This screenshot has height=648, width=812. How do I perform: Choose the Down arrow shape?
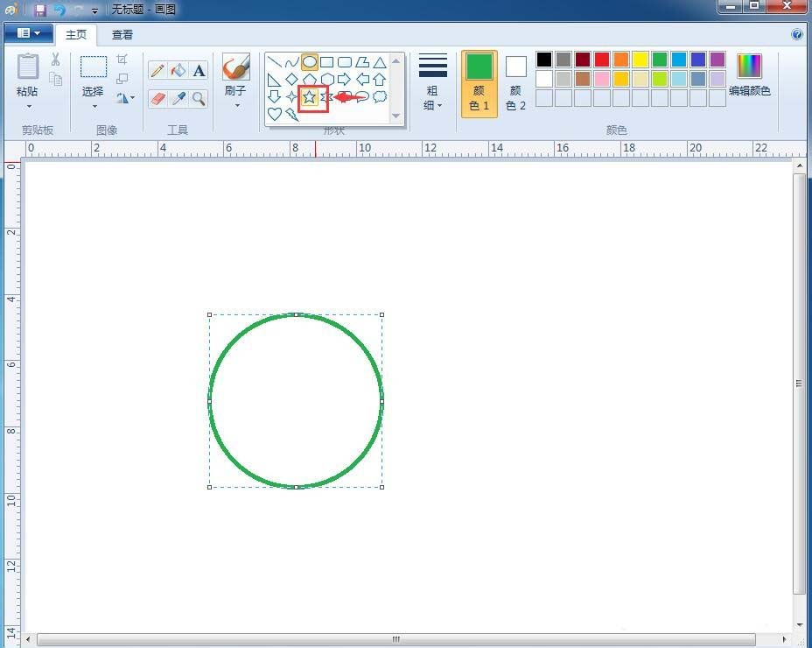(x=275, y=96)
